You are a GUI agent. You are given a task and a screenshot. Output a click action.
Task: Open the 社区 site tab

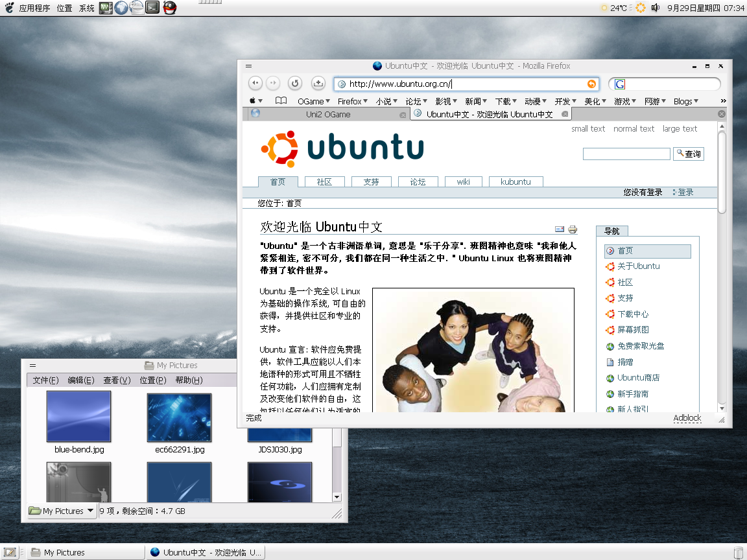click(x=324, y=182)
